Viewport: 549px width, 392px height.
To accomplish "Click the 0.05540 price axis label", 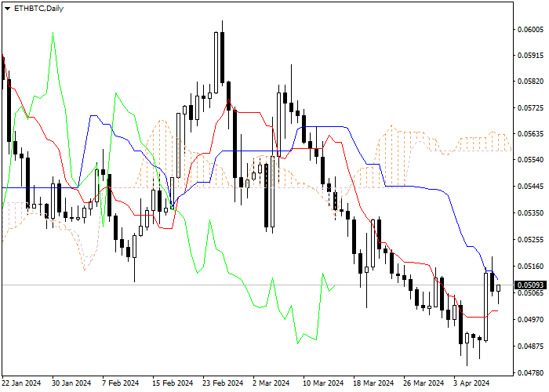I will [531, 160].
